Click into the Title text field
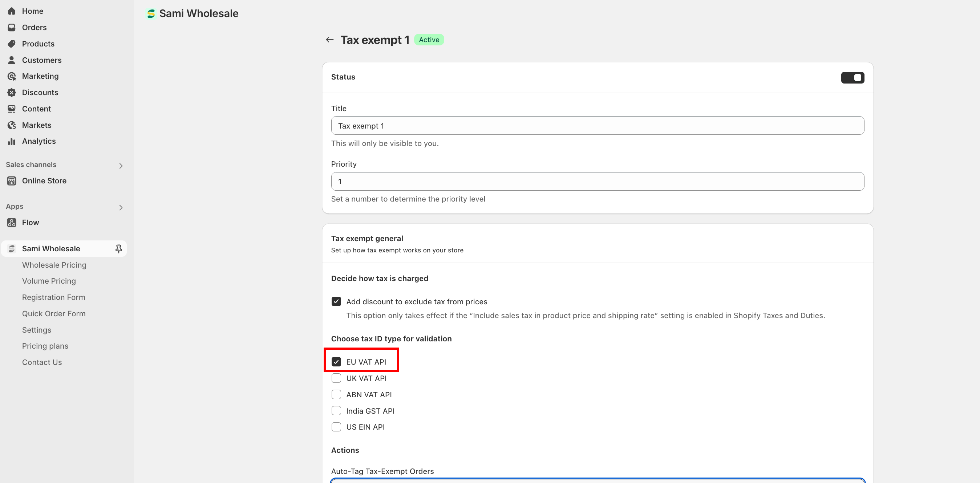Screen dimensions: 980x483 (597, 126)
